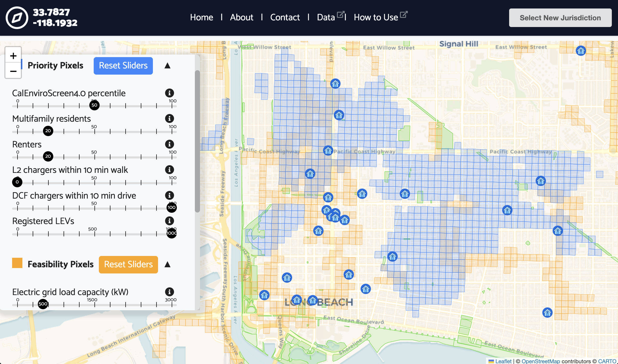The width and height of the screenshot is (618, 364).
Task: Open the Leaflet attribution link
Action: pos(503,361)
